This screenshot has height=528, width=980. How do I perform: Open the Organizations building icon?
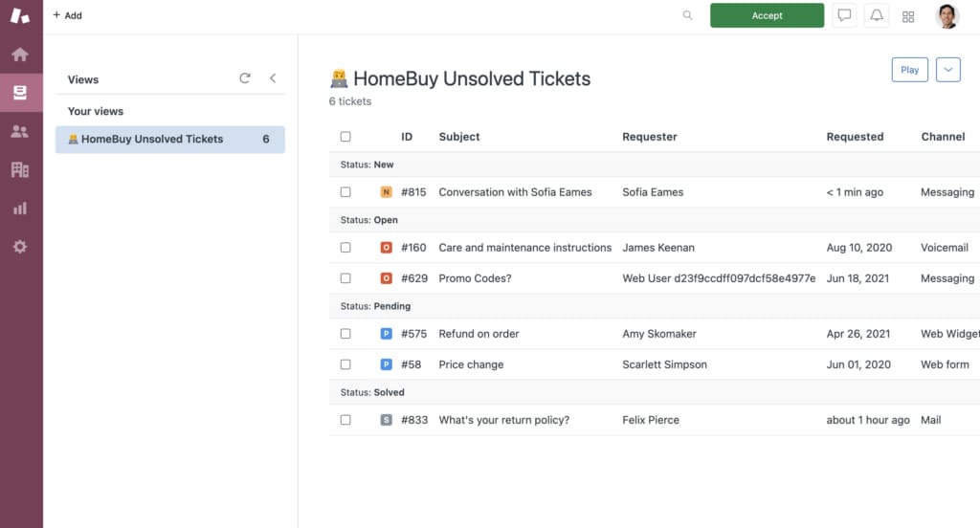click(x=20, y=170)
